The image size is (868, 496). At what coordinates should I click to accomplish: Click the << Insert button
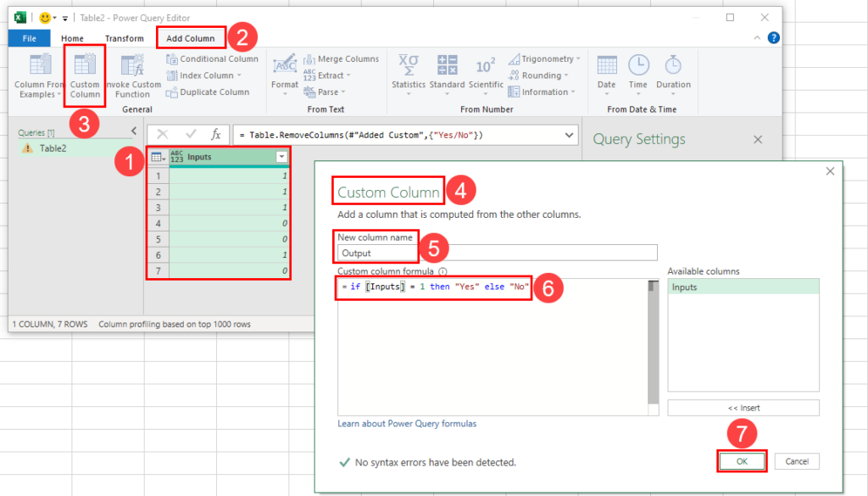click(x=743, y=408)
